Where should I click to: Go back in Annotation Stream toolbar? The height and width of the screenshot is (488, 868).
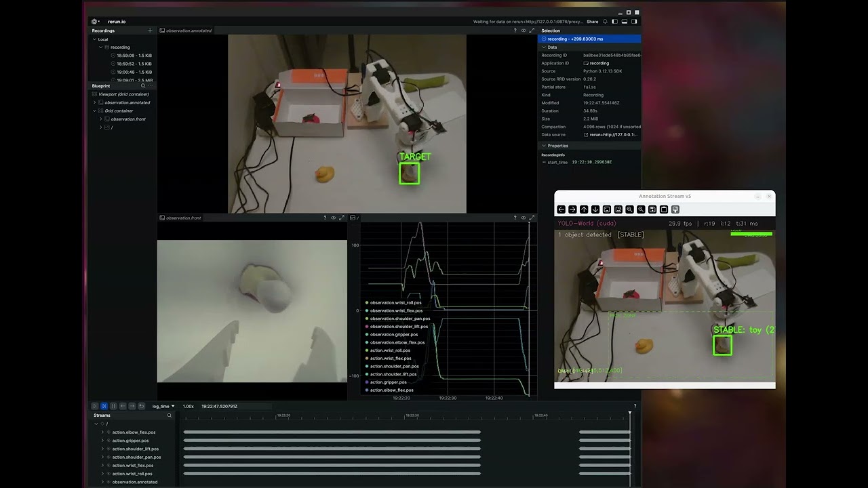click(x=561, y=209)
